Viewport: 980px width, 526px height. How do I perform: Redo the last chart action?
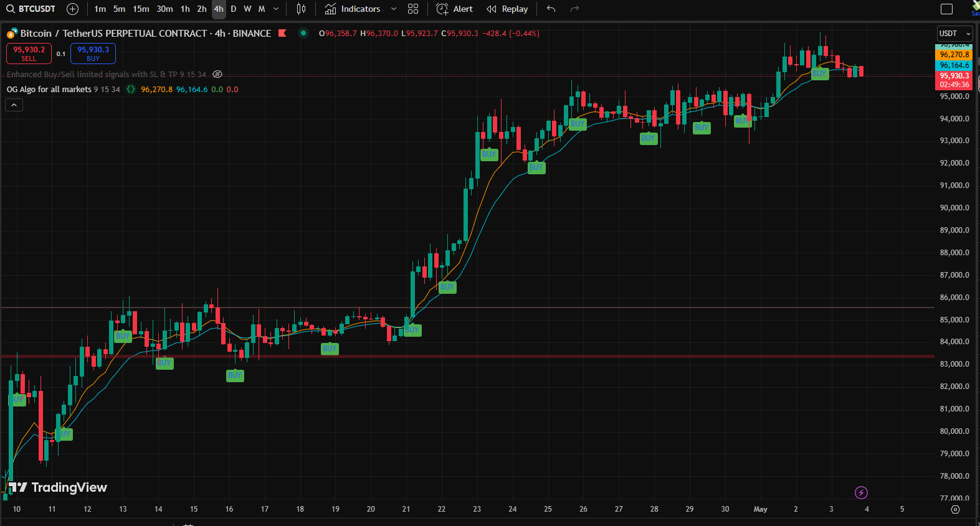(575, 9)
